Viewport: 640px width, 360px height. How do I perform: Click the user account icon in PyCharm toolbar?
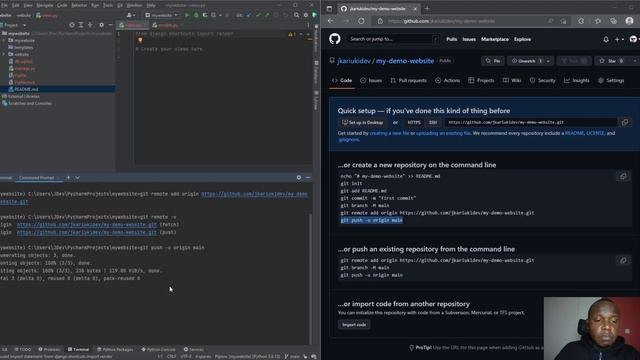(x=131, y=15)
